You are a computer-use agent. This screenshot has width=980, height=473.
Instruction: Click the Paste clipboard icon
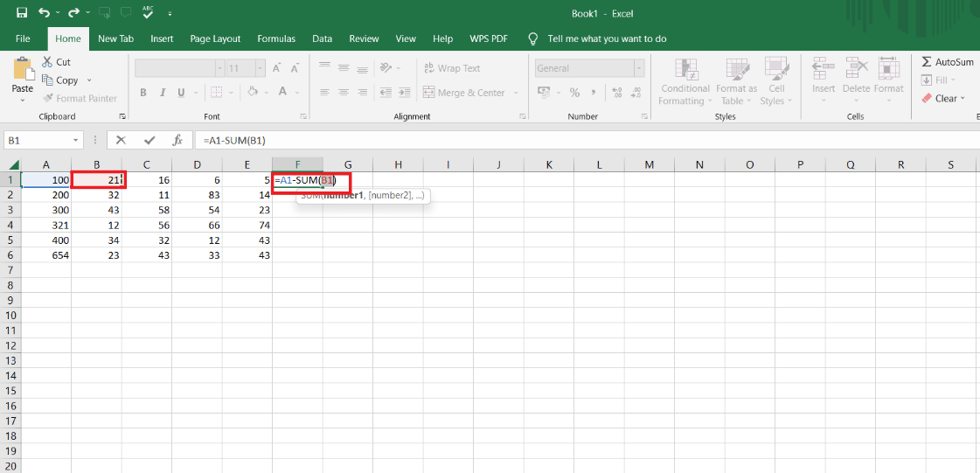point(23,68)
